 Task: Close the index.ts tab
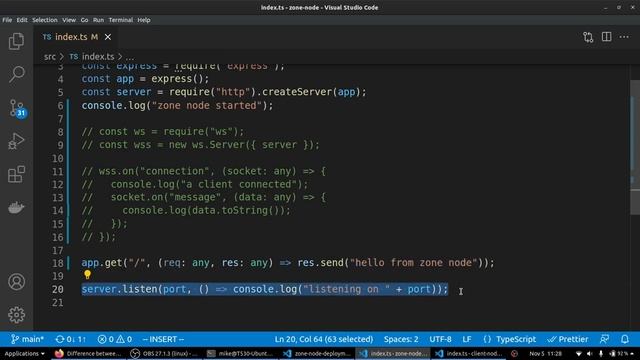(x=108, y=37)
